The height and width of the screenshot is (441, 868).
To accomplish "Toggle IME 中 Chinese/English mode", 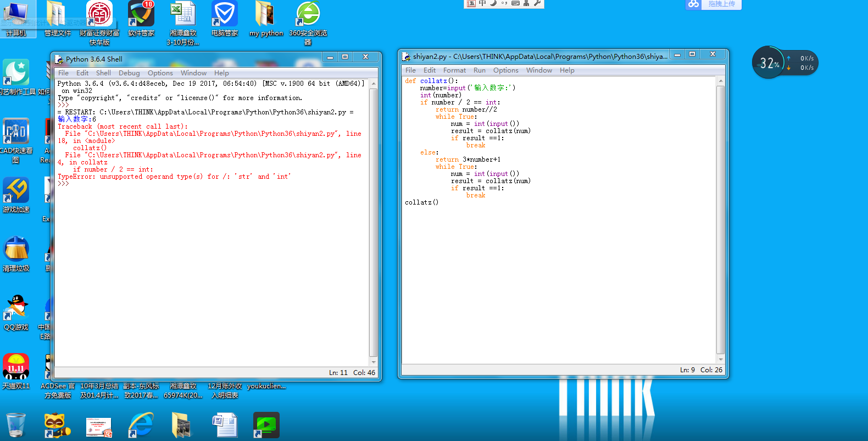I will tap(482, 3).
